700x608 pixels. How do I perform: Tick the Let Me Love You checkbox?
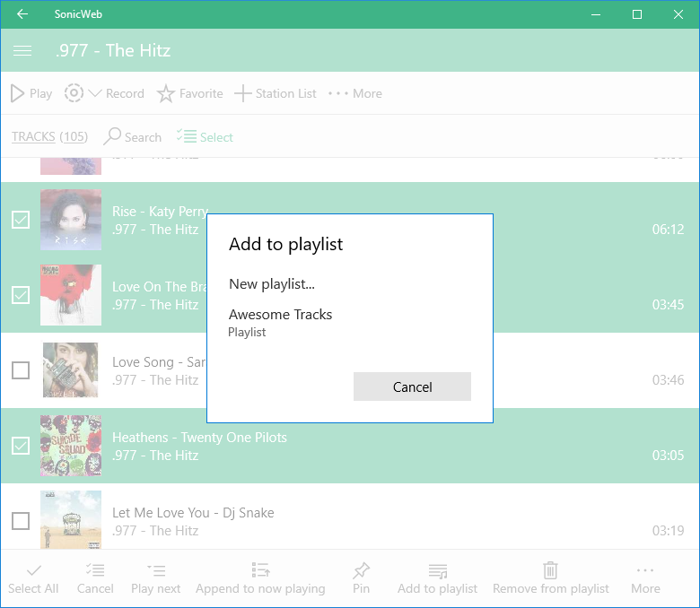tap(21, 521)
